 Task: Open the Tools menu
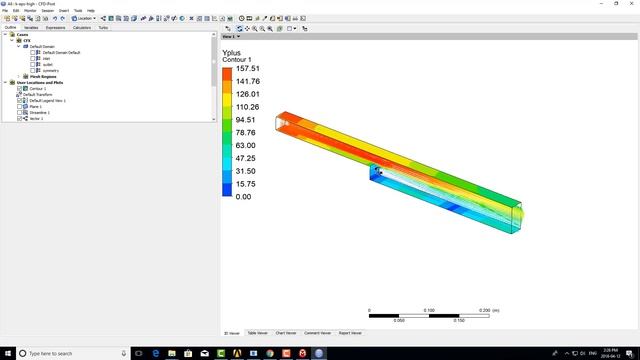[x=78, y=11]
